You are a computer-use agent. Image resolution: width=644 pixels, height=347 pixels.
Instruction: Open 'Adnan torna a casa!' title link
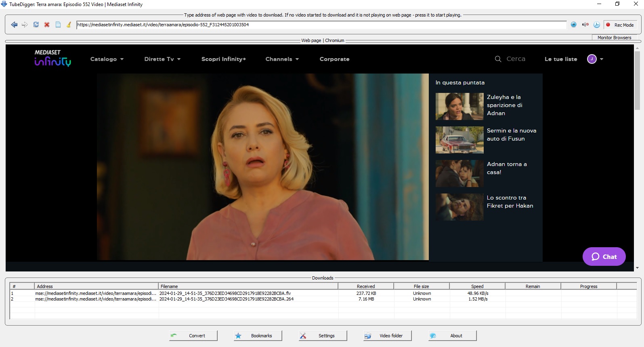(x=507, y=168)
